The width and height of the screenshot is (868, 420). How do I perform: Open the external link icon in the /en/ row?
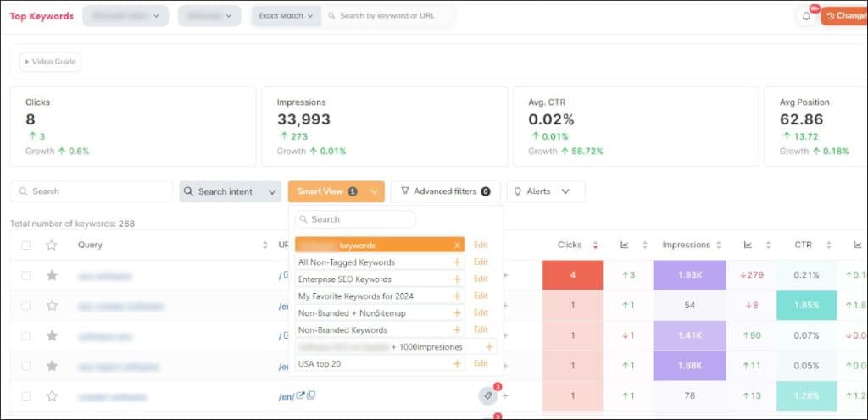pyautogui.click(x=301, y=395)
